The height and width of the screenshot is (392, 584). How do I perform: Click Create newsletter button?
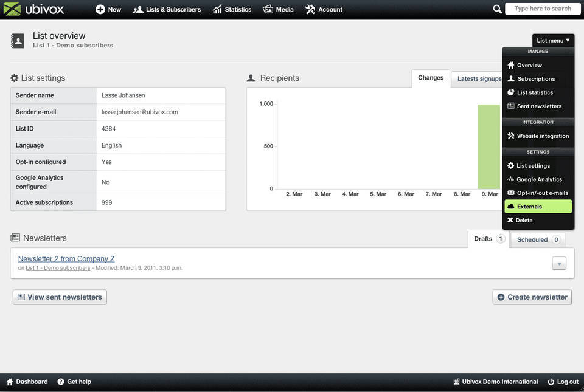point(532,297)
